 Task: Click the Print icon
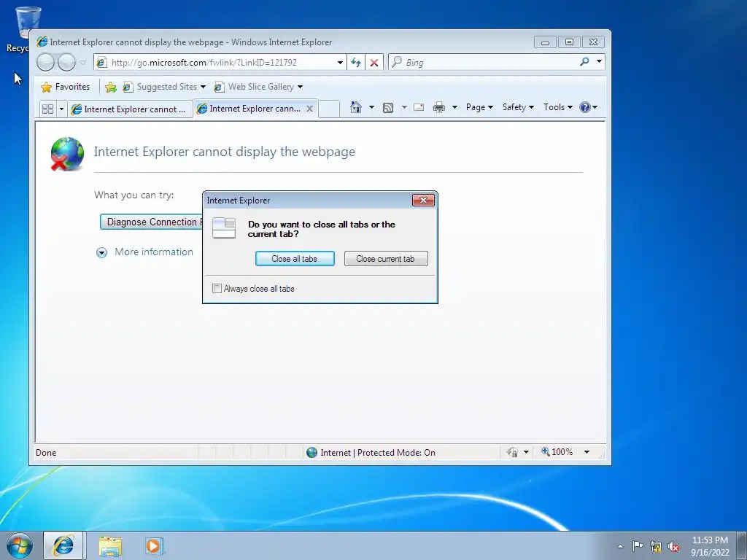(x=438, y=107)
